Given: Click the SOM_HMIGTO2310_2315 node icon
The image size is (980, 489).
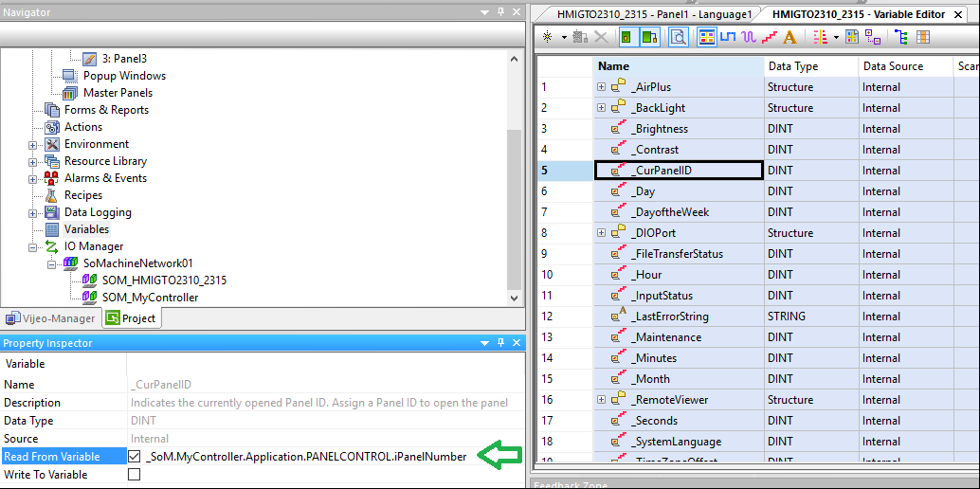Looking at the screenshot, I should (x=90, y=281).
